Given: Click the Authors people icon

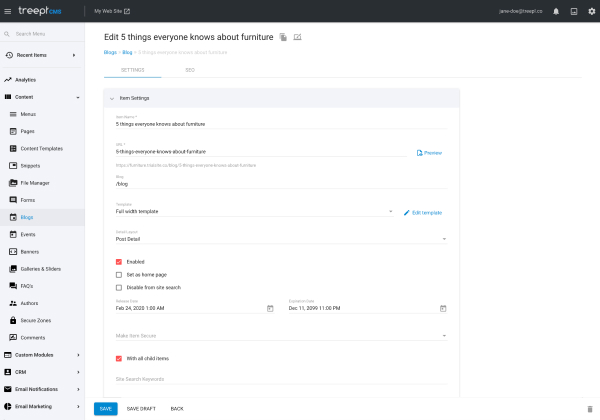Looking at the screenshot, I should 13,303.
